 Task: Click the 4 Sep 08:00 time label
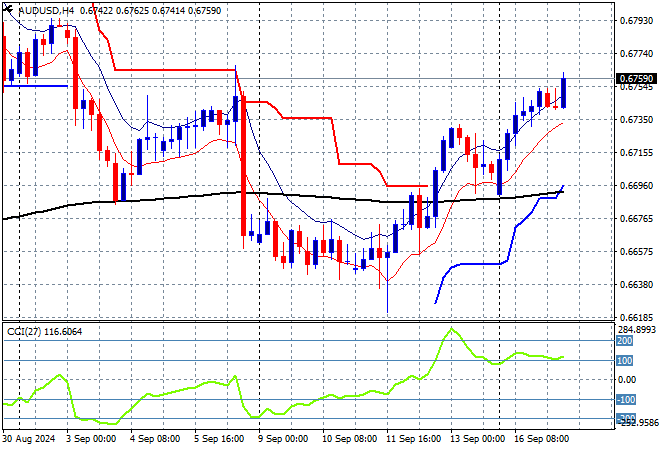pos(155,439)
